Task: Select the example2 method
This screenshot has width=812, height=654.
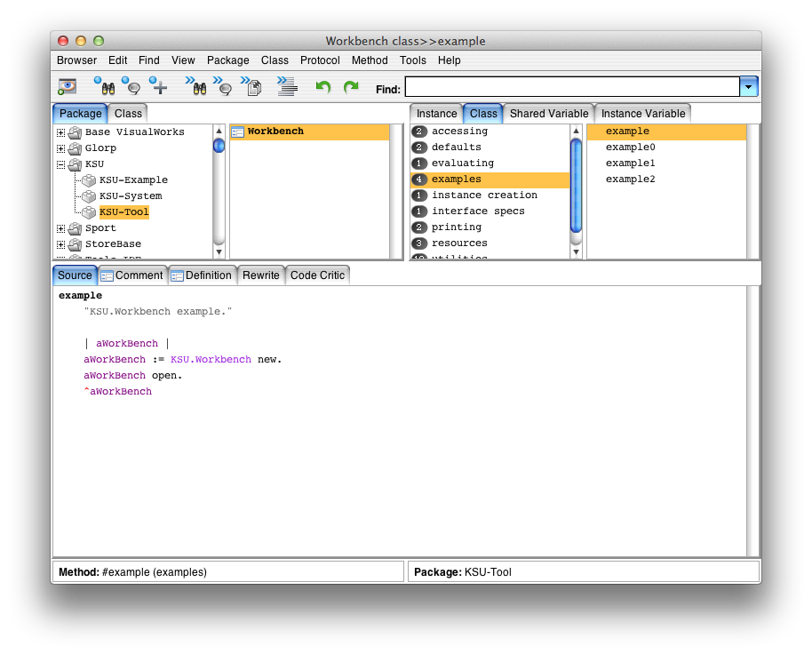Action: (x=666, y=179)
